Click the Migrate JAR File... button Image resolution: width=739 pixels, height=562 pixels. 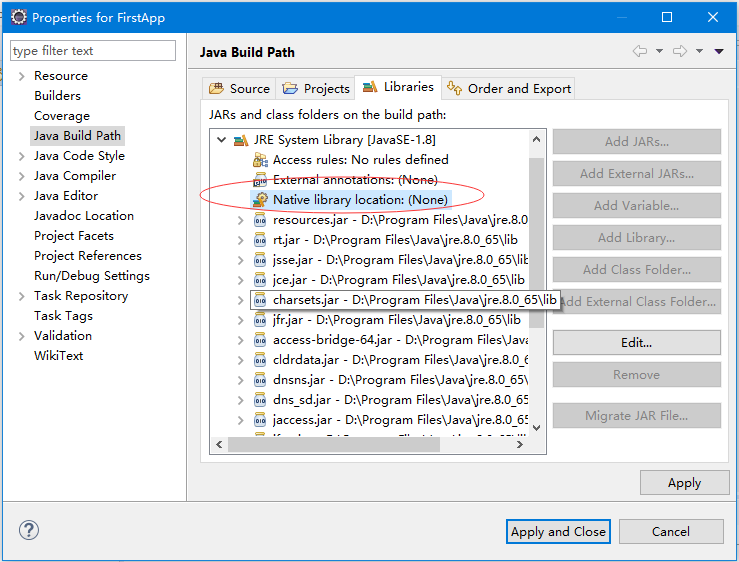click(x=637, y=415)
